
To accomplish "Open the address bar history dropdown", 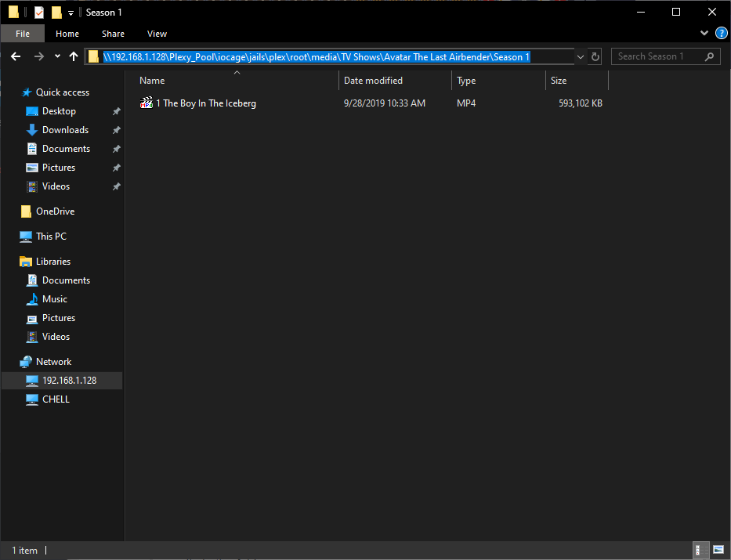I will [581, 56].
